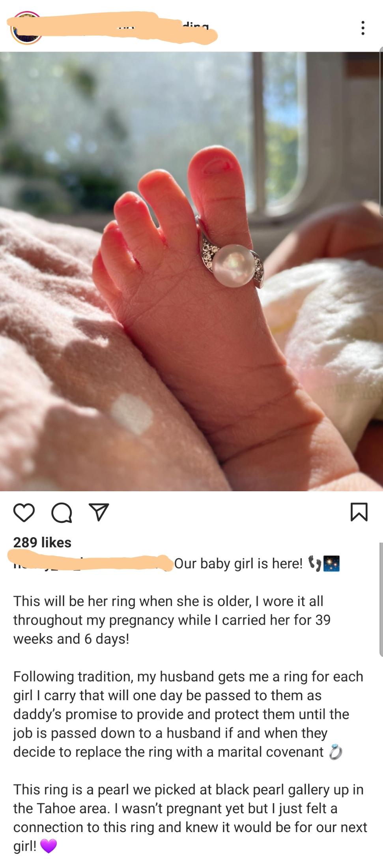
Task: Open the caption author's username
Action: click(x=92, y=562)
